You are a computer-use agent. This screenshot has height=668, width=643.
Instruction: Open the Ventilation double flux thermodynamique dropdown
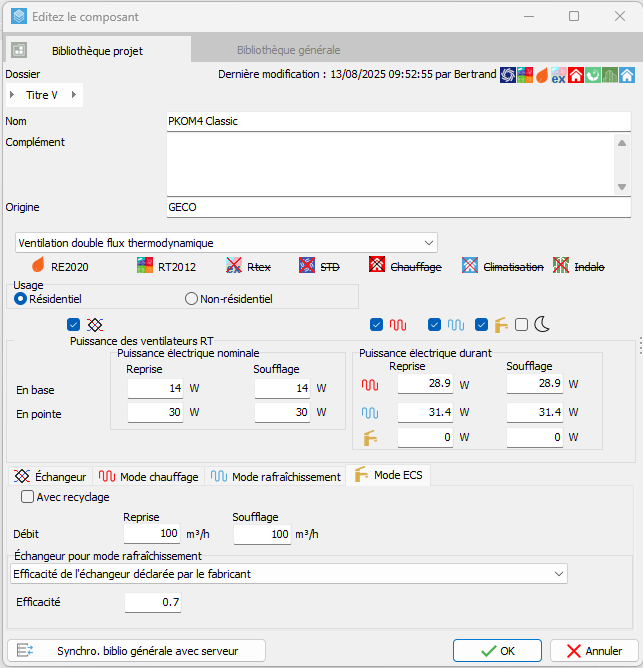pyautogui.click(x=226, y=242)
